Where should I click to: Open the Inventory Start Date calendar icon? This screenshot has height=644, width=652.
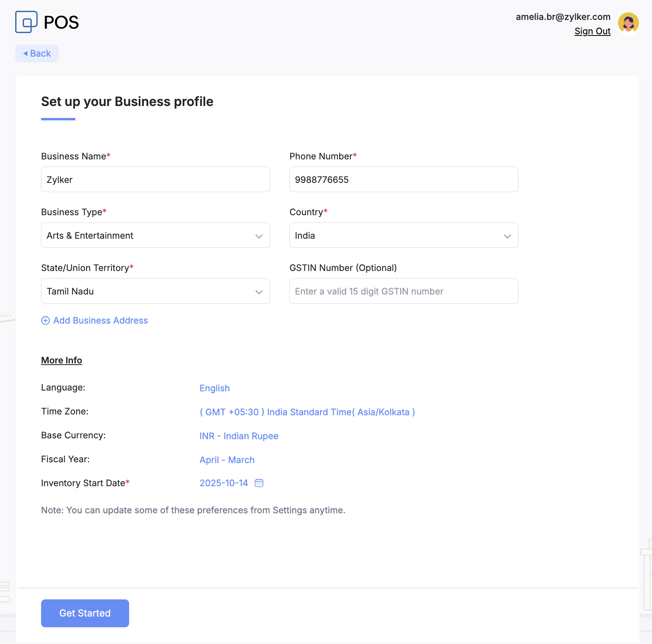click(x=259, y=483)
